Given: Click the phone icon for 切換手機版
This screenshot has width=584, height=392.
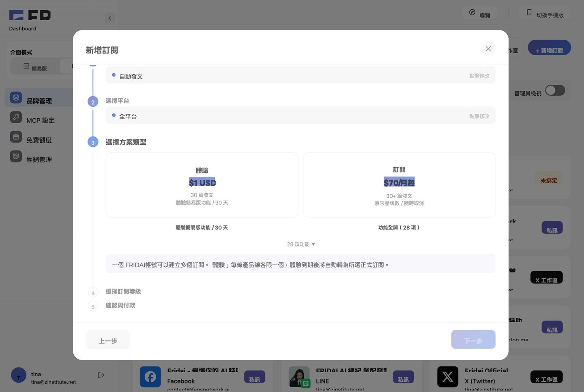Looking at the screenshot, I should (x=529, y=12).
